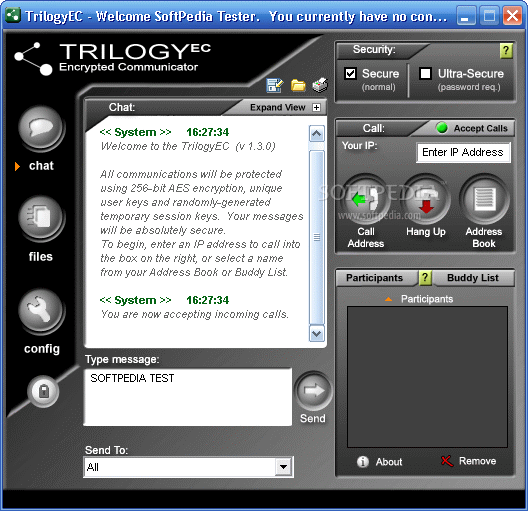Click the Send label

point(313,418)
